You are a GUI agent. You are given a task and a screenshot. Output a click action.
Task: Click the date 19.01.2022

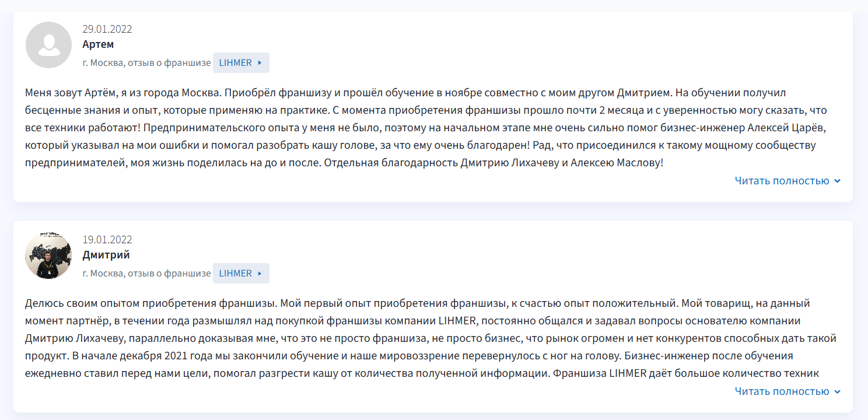click(x=107, y=240)
